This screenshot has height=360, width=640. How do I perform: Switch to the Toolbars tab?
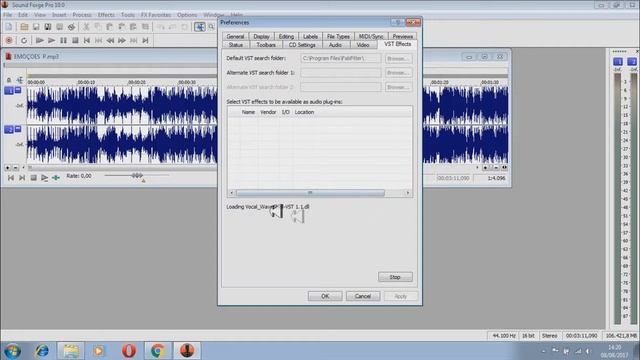click(266, 45)
